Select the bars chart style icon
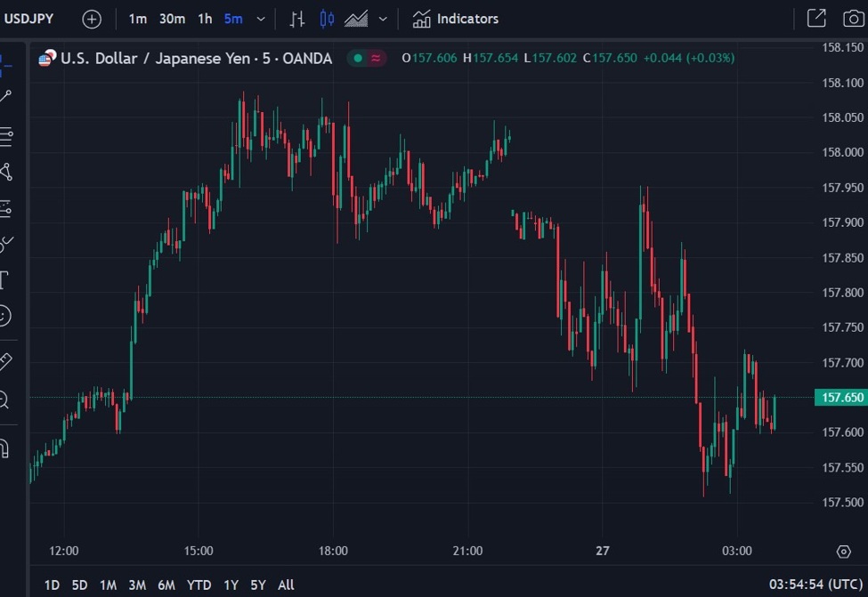The width and height of the screenshot is (868, 597). tap(297, 19)
